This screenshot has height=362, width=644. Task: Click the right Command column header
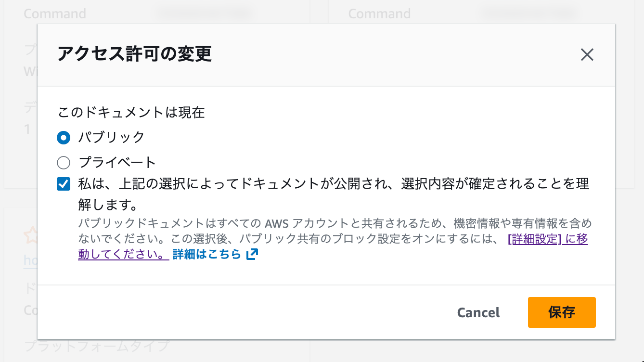(380, 13)
